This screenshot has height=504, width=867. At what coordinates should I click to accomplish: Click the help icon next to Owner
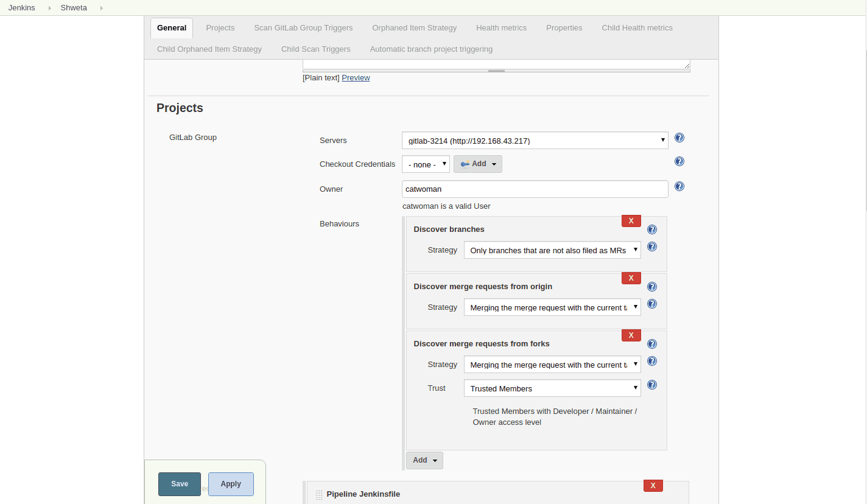[x=679, y=186]
